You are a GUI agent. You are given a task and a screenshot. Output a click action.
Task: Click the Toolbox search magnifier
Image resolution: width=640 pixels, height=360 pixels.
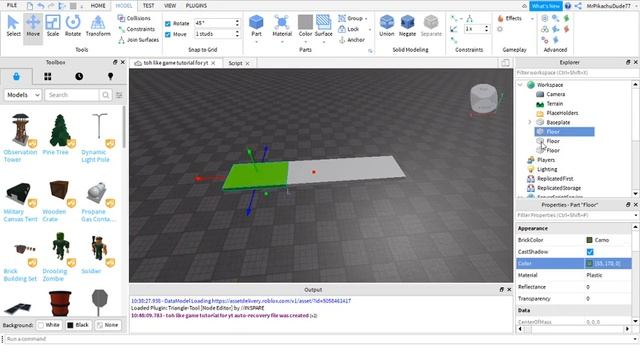106,95
